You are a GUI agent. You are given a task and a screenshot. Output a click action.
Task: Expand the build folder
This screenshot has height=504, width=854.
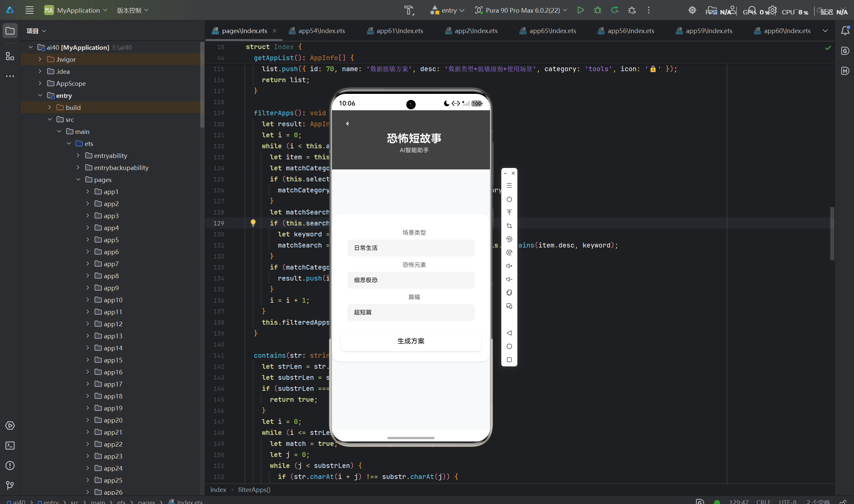pyautogui.click(x=49, y=107)
